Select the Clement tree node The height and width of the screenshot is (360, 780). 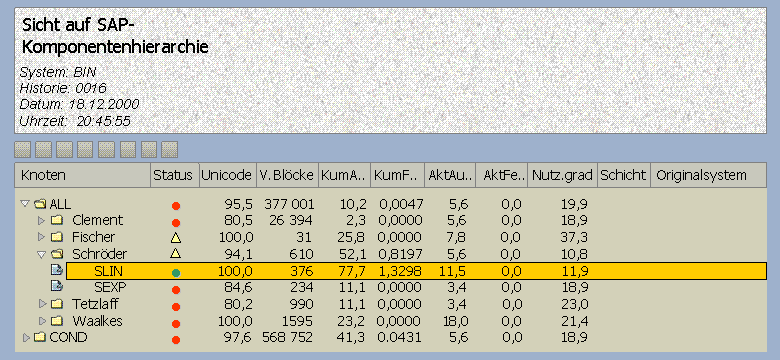pos(98,220)
